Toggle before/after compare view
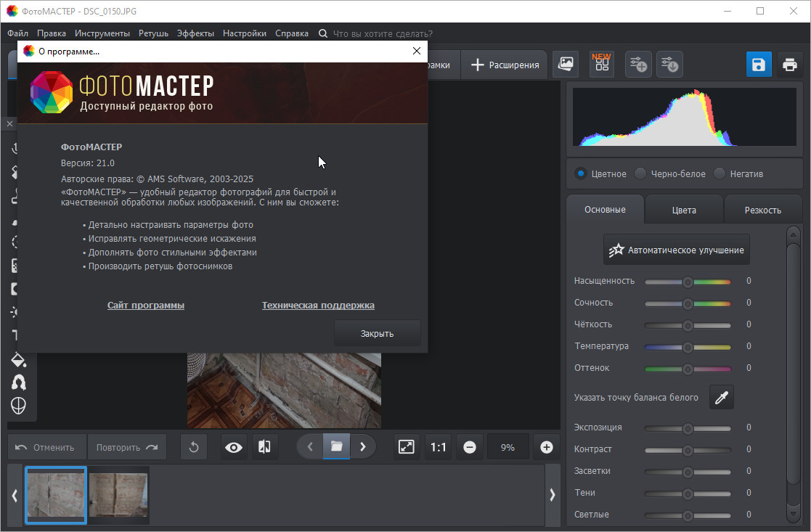The image size is (811, 532). tap(264, 447)
